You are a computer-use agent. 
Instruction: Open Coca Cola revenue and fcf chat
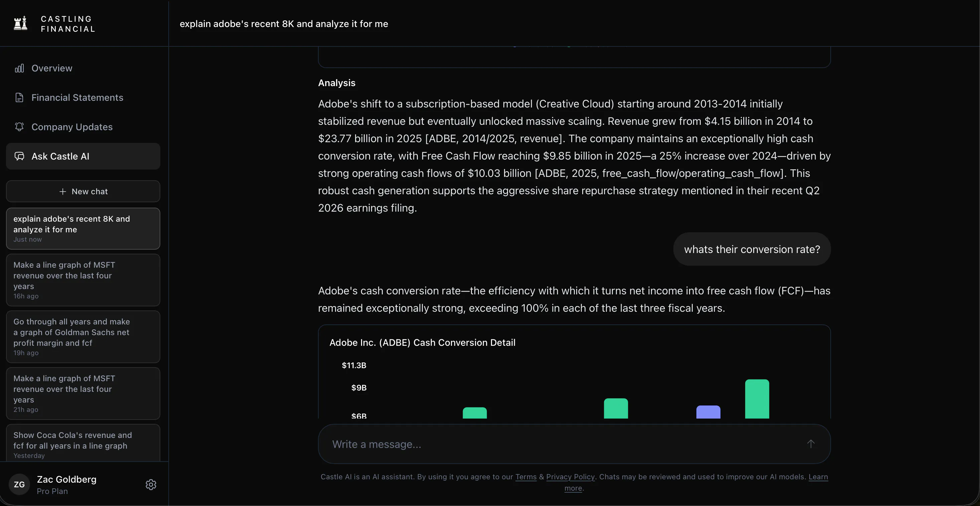[83, 443]
